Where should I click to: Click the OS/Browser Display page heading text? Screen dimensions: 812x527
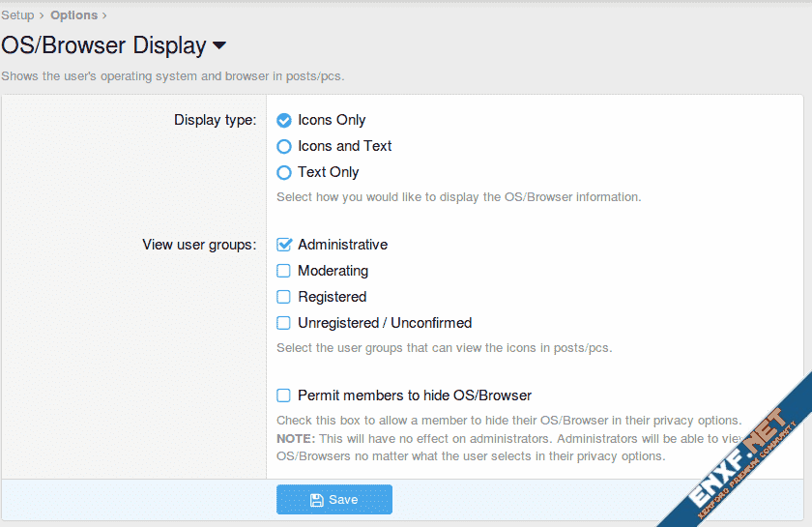coord(103,45)
